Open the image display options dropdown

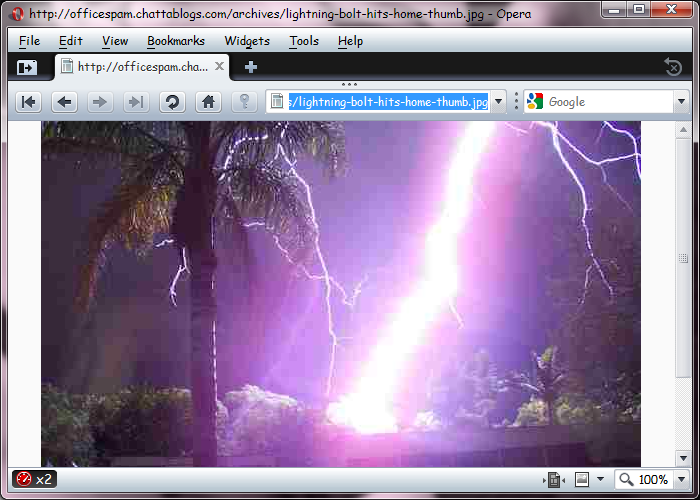pyautogui.click(x=600, y=479)
